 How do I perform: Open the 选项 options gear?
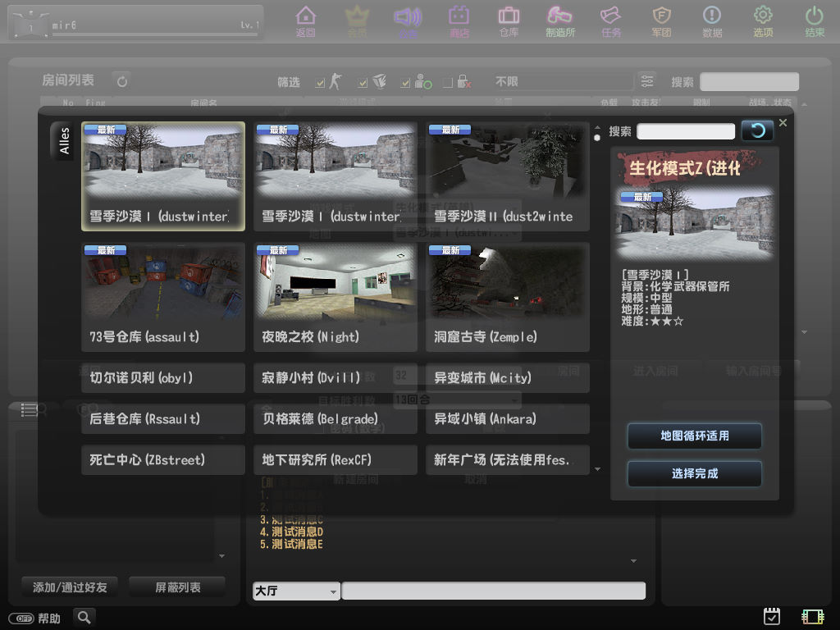click(763, 21)
